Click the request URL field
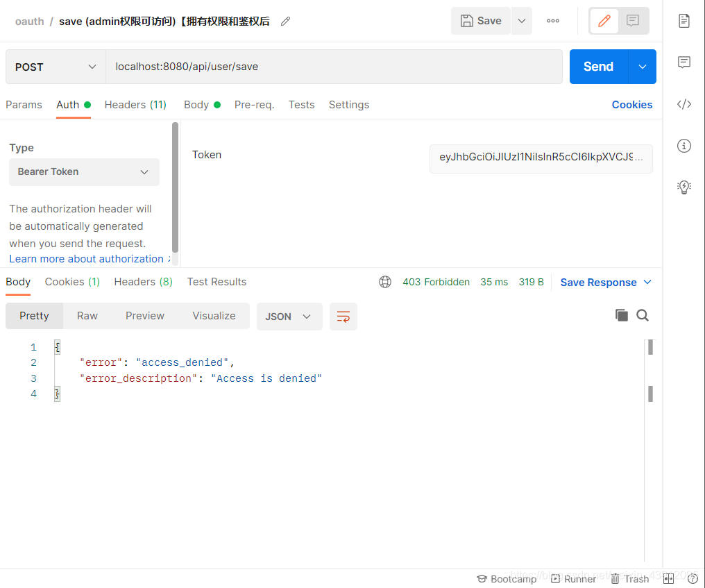 pyautogui.click(x=334, y=67)
